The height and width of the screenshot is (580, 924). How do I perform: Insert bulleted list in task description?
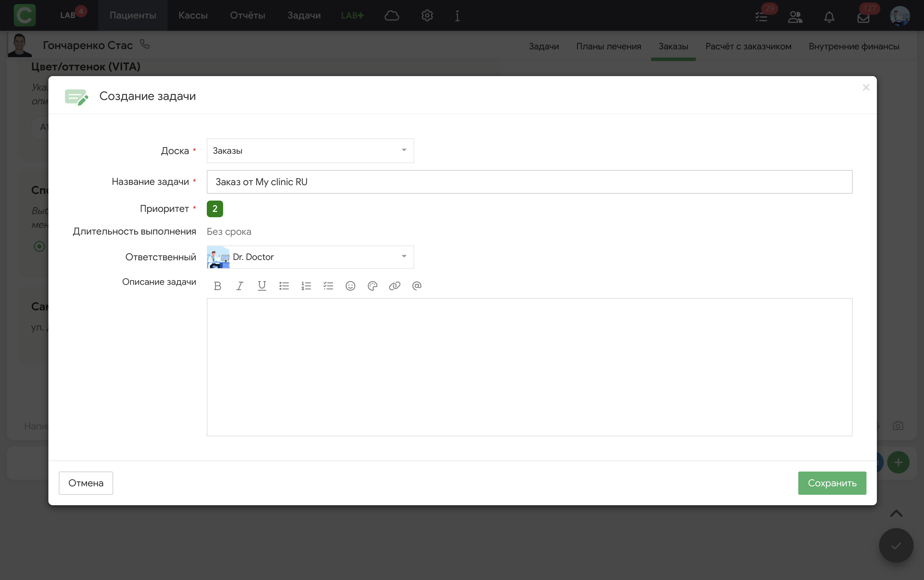coord(284,286)
